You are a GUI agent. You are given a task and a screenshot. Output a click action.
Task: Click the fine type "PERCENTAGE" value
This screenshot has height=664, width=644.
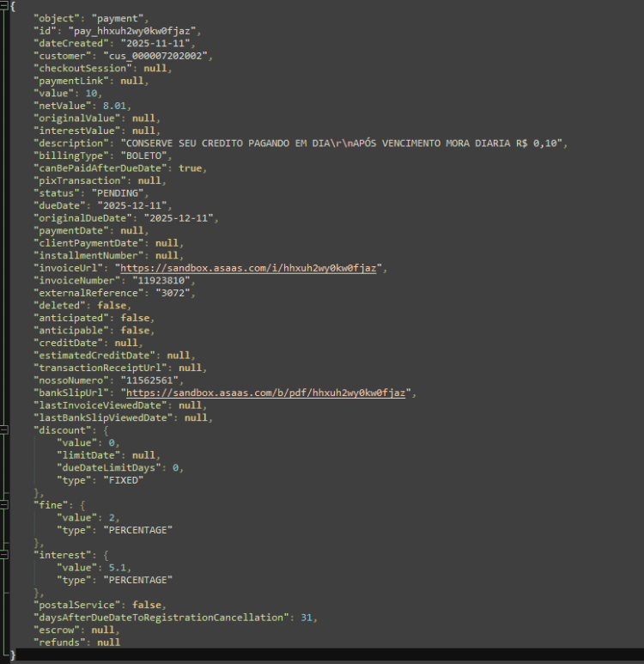tap(138, 530)
